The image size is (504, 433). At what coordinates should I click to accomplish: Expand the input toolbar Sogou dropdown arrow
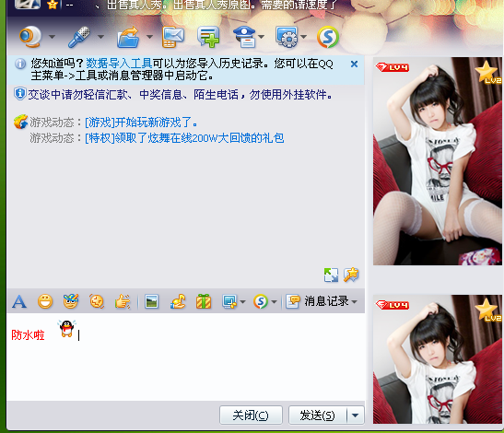pos(274,302)
